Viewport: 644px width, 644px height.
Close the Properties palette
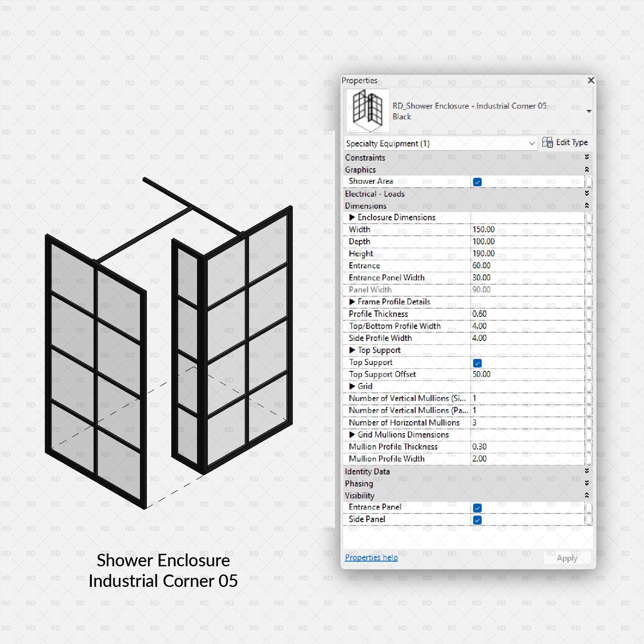coord(591,80)
